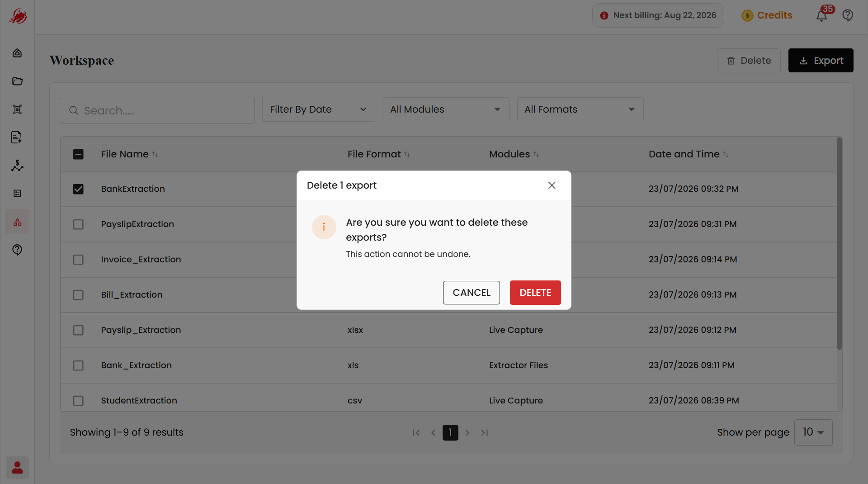Click the Invoice_Extraction file name
868x484 pixels.
coord(141,260)
